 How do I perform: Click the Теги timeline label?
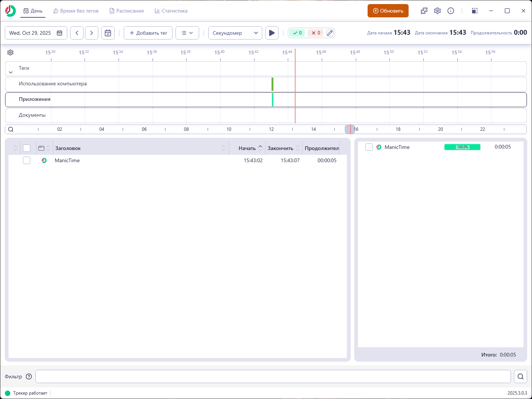pyautogui.click(x=24, y=68)
